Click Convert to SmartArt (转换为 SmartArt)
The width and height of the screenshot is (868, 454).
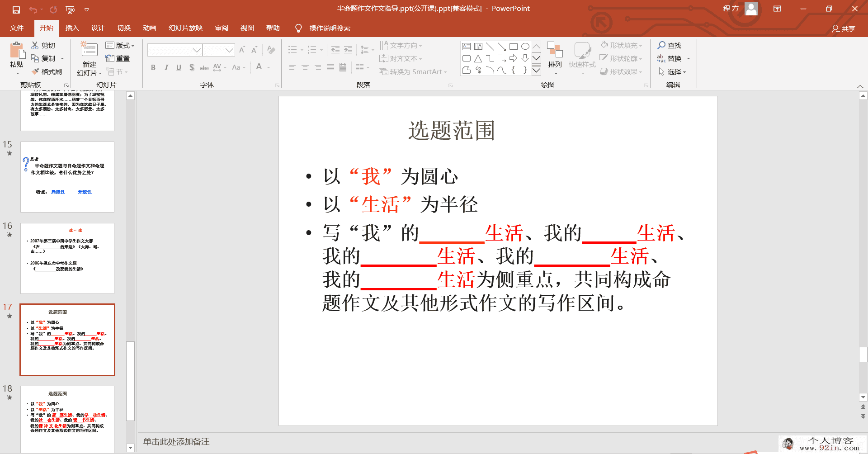coord(413,71)
